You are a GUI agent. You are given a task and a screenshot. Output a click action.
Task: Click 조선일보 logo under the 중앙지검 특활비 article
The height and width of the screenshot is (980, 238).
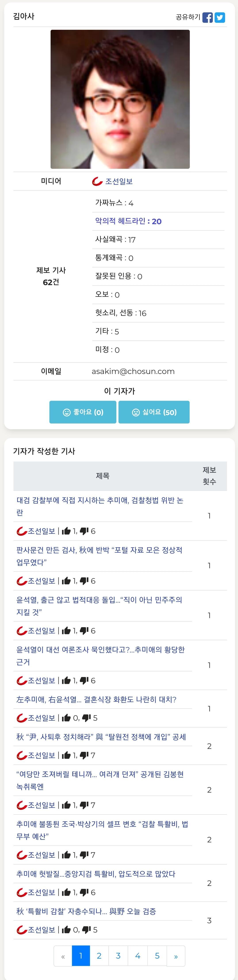point(22,892)
